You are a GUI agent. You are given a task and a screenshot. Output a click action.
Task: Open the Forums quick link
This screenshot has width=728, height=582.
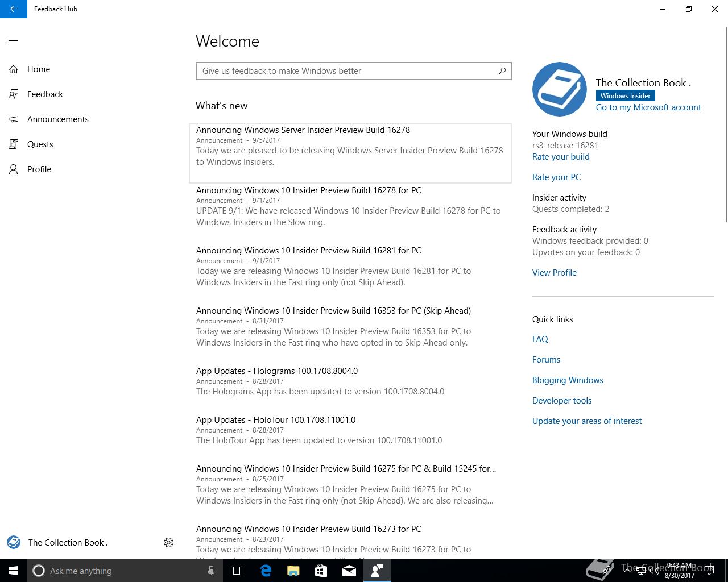pos(546,360)
